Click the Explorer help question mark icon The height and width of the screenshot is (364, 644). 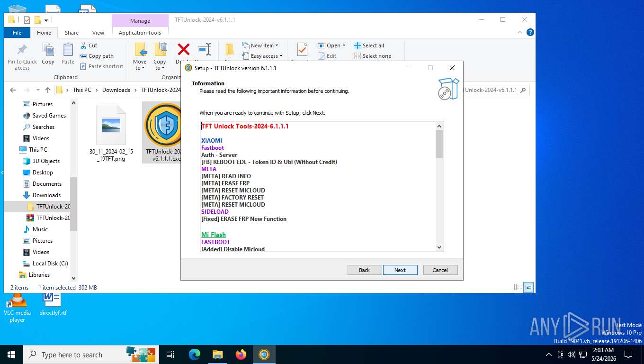coord(530,32)
